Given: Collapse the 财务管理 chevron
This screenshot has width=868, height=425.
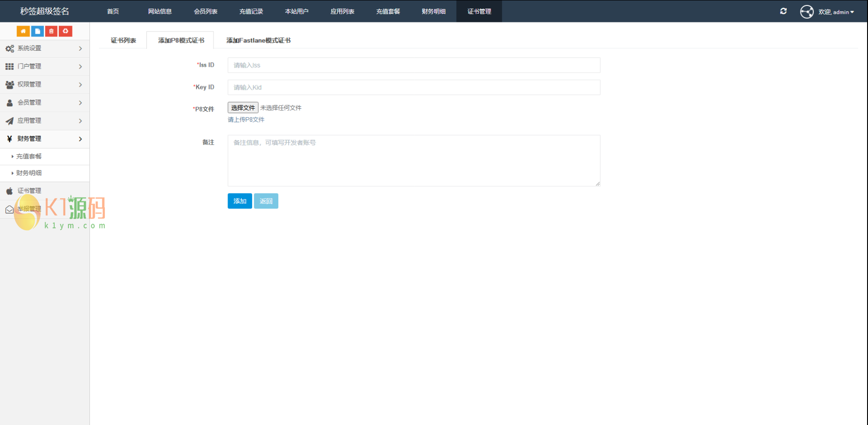Looking at the screenshot, I should (x=80, y=139).
